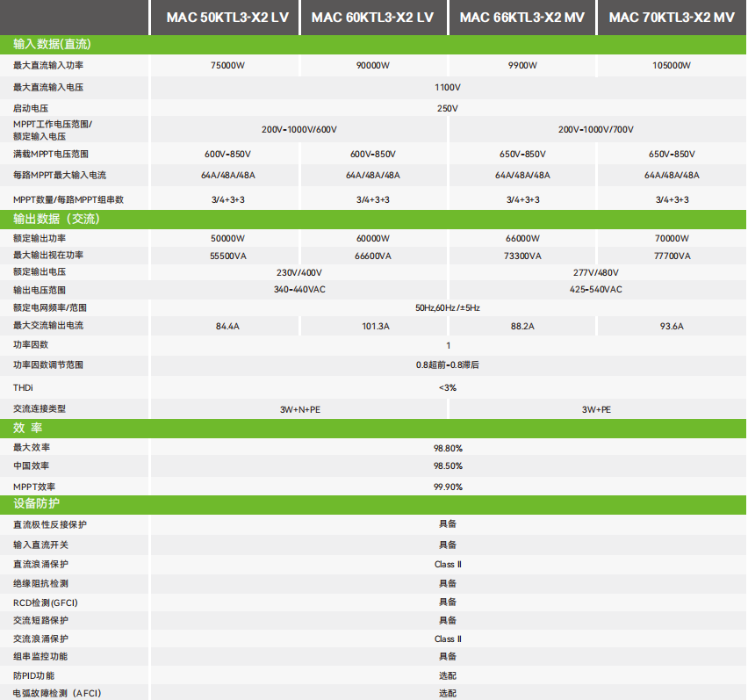The width and height of the screenshot is (748, 700).
Task: Click the 输入数据(直流) section heading
Action: [52, 45]
